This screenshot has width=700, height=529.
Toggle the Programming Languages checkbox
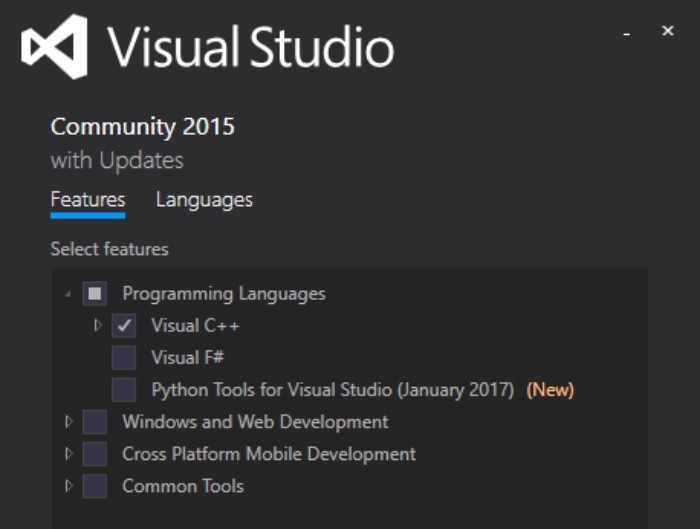(95, 294)
